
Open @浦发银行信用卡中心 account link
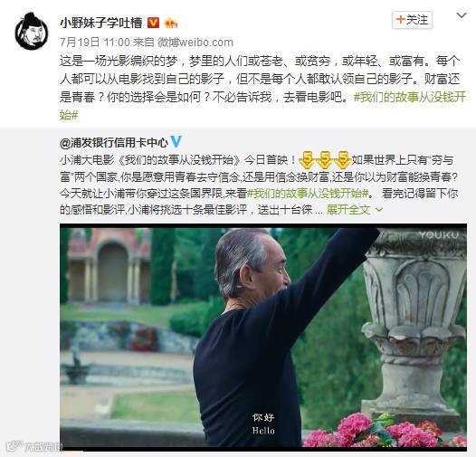114,142
